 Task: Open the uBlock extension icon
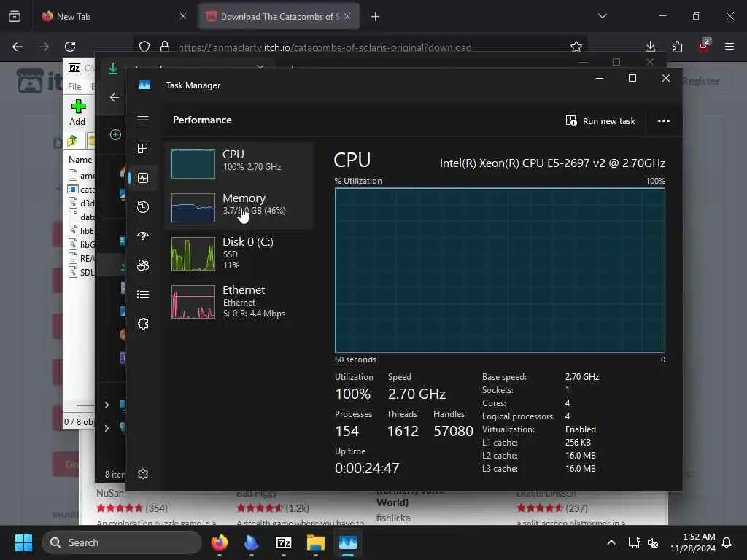click(x=704, y=46)
